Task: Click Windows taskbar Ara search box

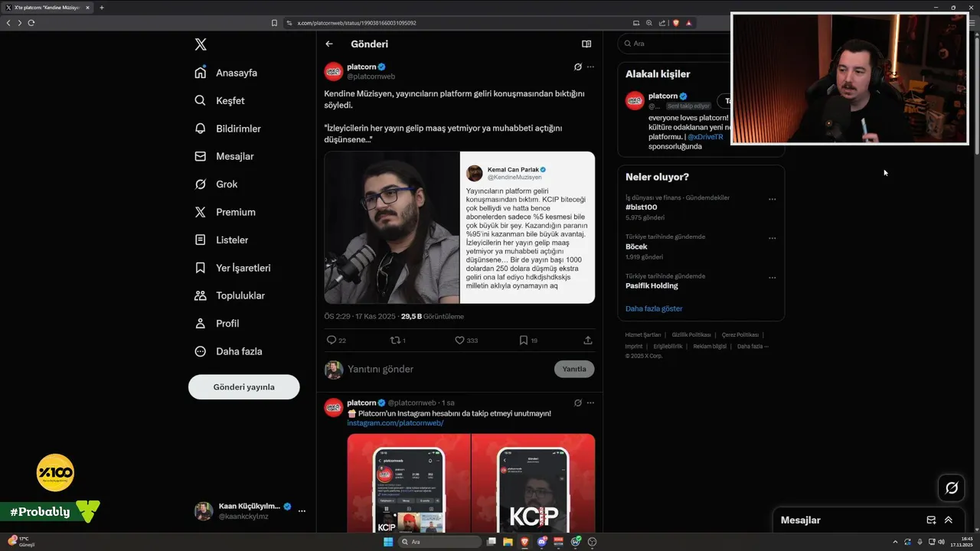Action: click(440, 542)
